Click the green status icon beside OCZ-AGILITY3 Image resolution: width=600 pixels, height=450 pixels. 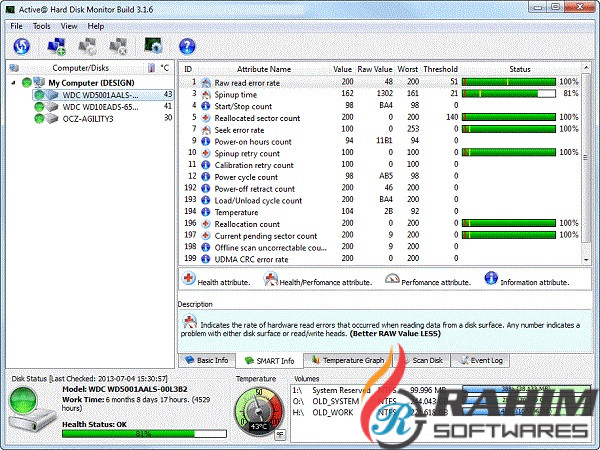click(x=39, y=119)
